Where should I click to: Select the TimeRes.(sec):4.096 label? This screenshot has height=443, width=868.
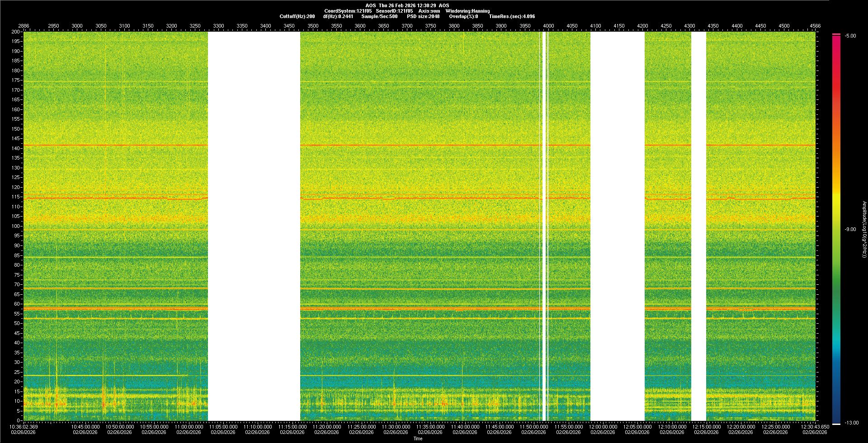(512, 16)
